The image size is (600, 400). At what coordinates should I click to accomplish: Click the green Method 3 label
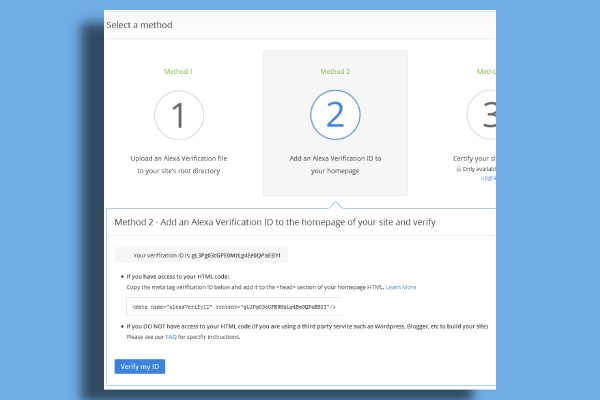pyautogui.click(x=485, y=72)
